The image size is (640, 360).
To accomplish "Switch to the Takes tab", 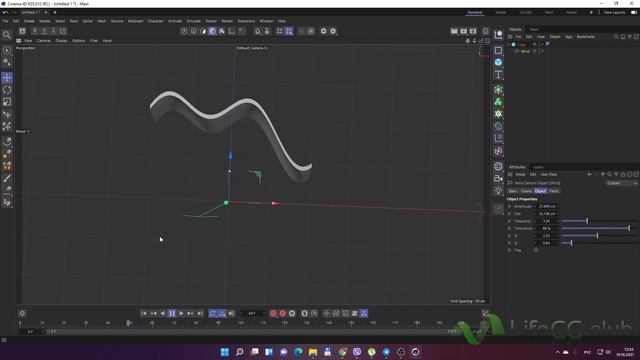I will (x=533, y=29).
